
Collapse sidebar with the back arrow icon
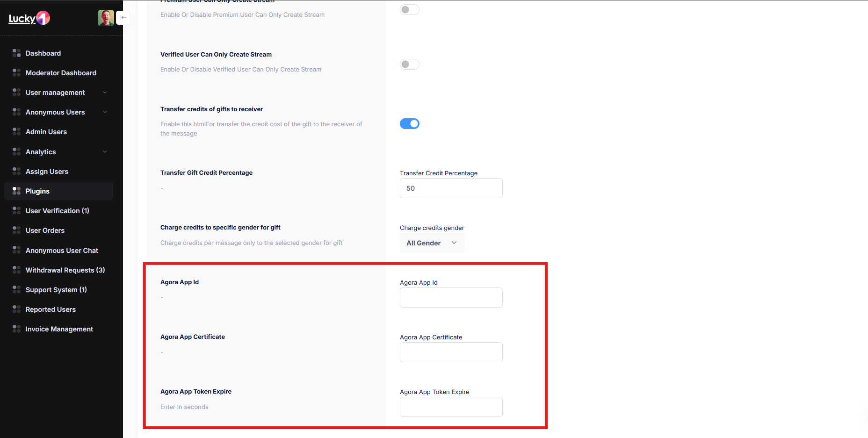(x=123, y=18)
